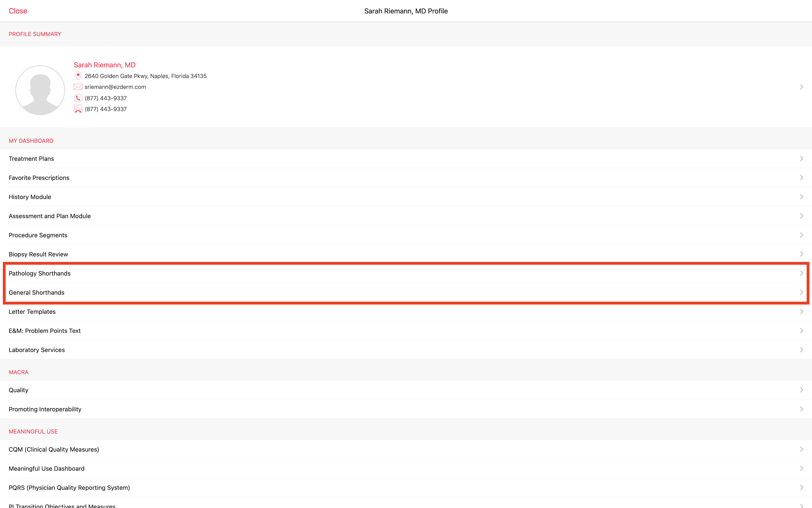Click the phone icon
The width and height of the screenshot is (812, 508).
point(78,98)
